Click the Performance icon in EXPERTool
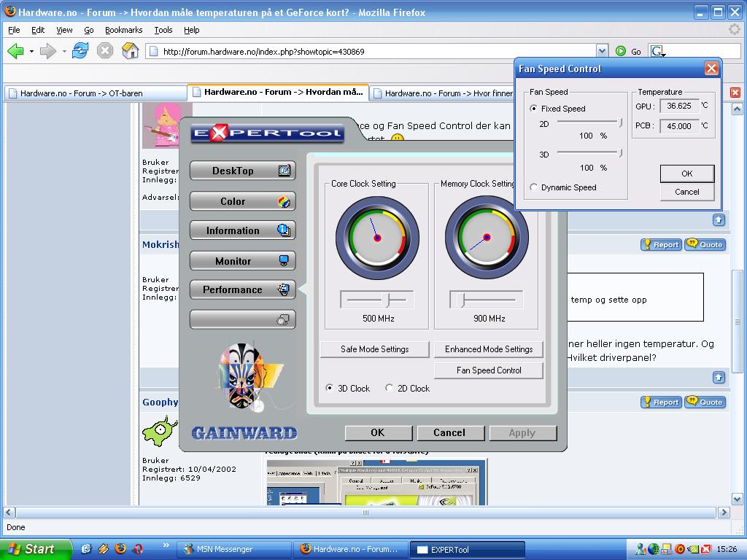 [284, 289]
